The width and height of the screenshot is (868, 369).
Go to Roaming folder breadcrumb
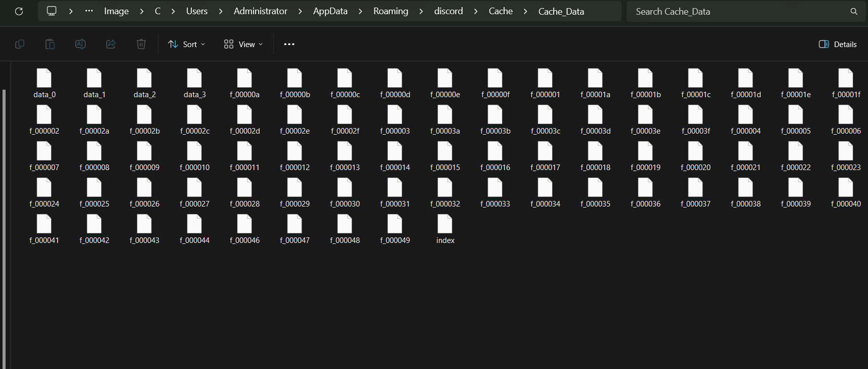(391, 11)
